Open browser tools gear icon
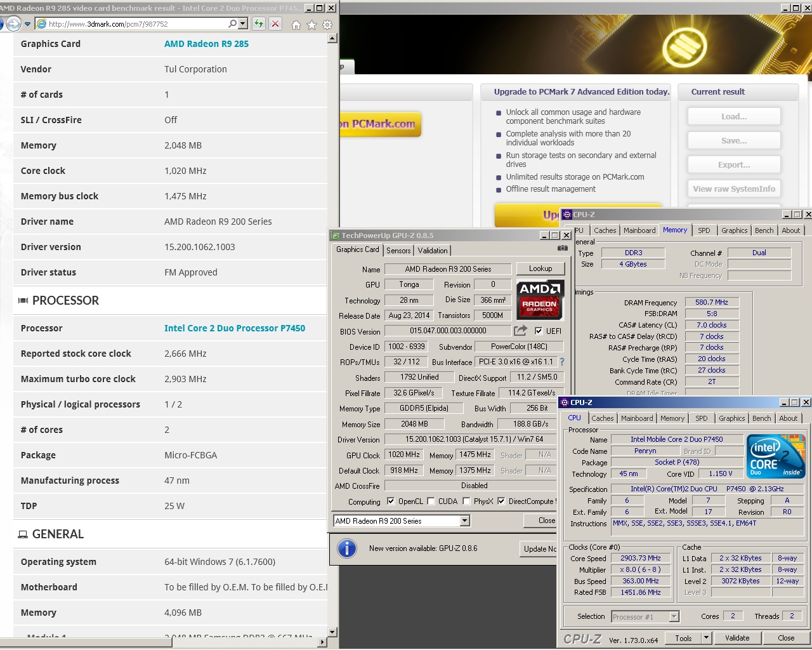The width and height of the screenshot is (812, 650). click(327, 25)
